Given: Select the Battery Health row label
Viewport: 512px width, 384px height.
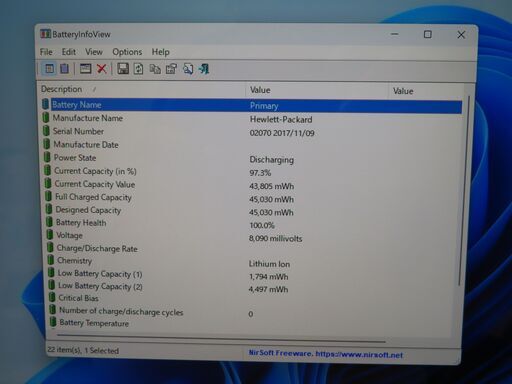Looking at the screenshot, I should click(x=81, y=223).
